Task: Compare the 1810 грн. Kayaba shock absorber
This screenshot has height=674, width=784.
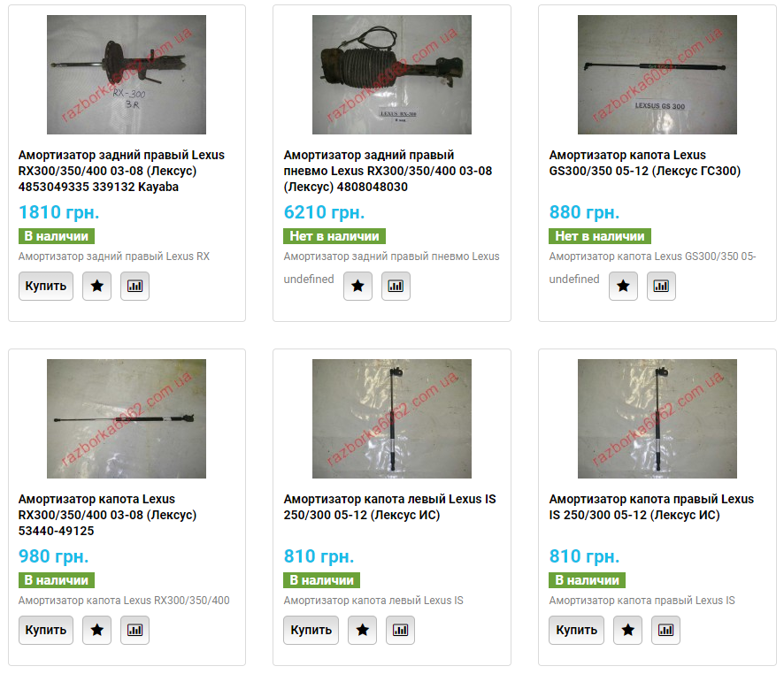Action: pyautogui.click(x=135, y=286)
